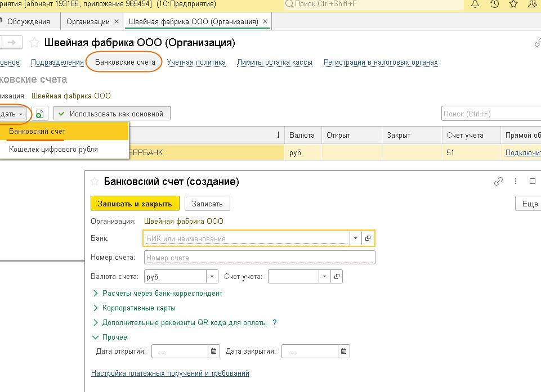Image resolution: width=541 pixels, height=392 pixels.
Task: Click the copy bank account icon
Action: (x=39, y=114)
